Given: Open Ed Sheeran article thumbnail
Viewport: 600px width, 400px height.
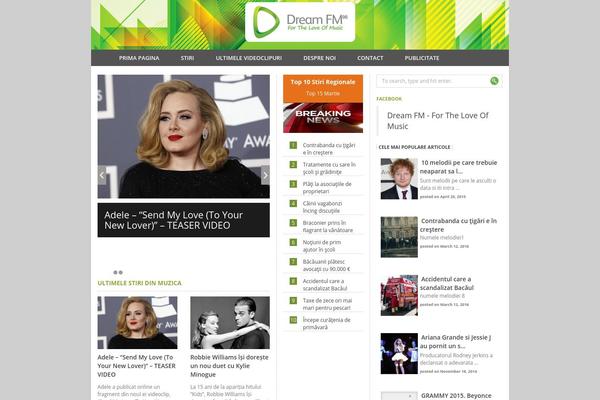Looking at the screenshot, I should 399,179.
